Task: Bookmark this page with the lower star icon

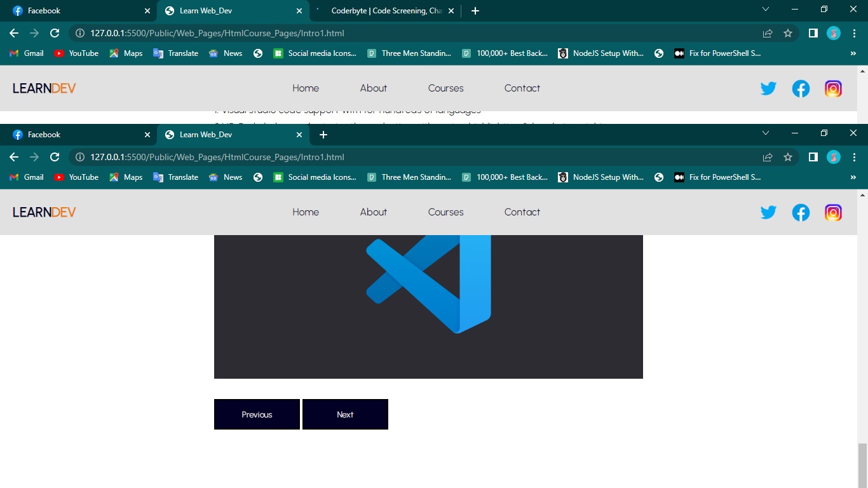Action: [x=788, y=157]
